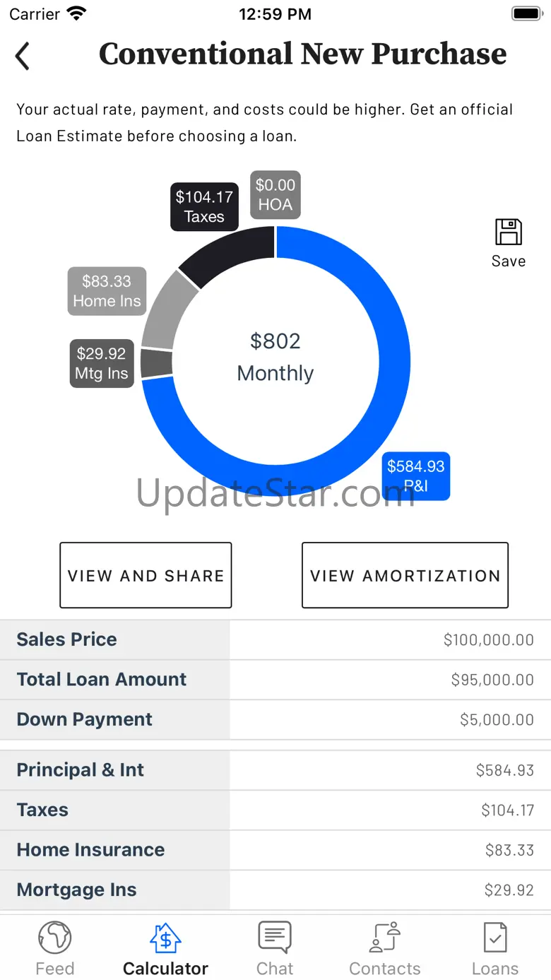The image size is (551, 980).
Task: Tap the $0.00 HOA label
Action: pos(275,195)
